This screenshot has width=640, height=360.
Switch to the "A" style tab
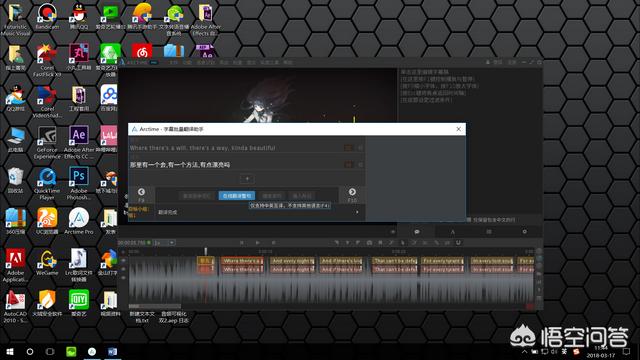point(452,232)
